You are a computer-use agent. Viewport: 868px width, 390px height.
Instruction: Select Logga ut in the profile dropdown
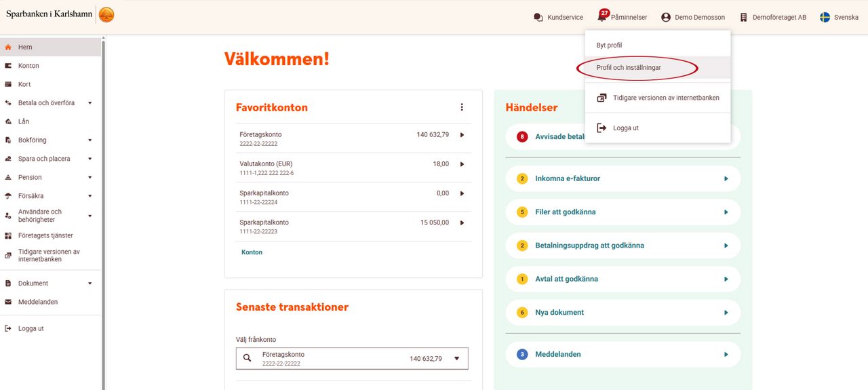click(x=625, y=128)
